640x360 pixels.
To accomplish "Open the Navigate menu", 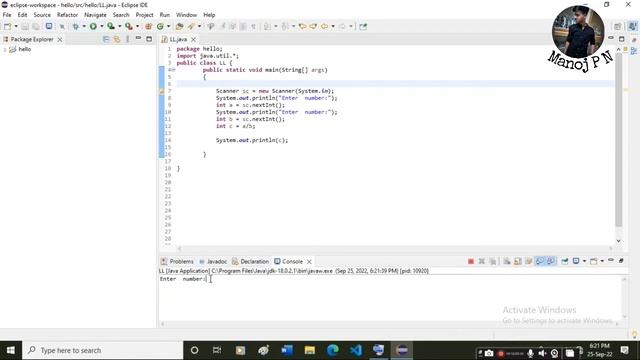I will pos(95,15).
